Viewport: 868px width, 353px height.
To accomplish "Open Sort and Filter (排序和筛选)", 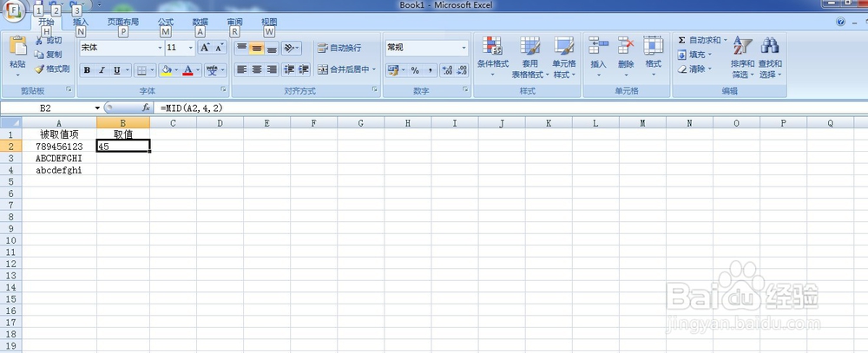I will pos(742,57).
